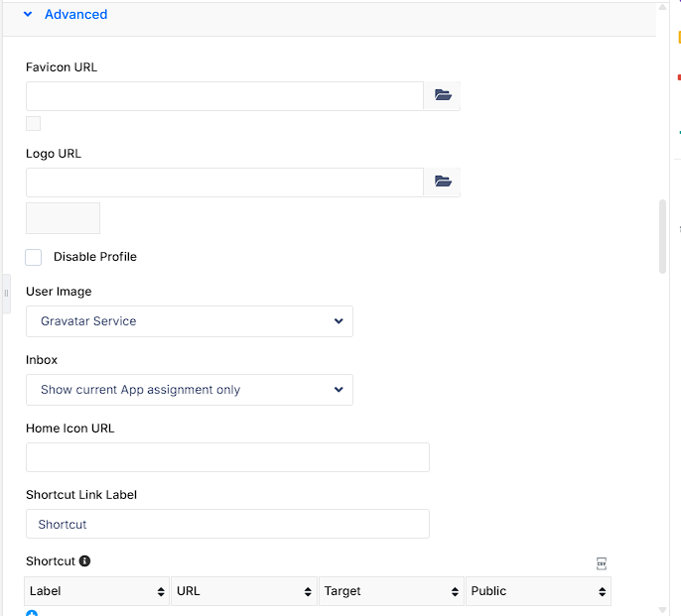The width and height of the screenshot is (681, 616).
Task: Collapse the Advanced section chevron
Action: pyautogui.click(x=28, y=14)
